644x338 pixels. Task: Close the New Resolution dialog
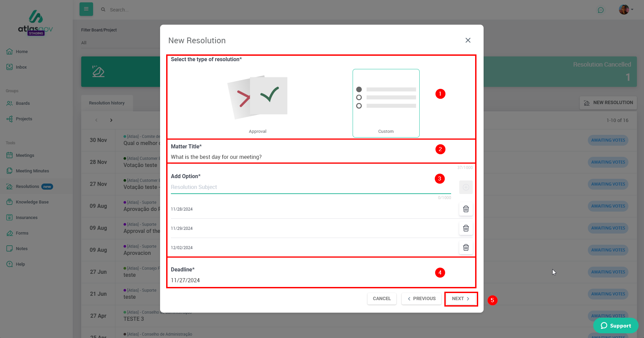pyautogui.click(x=468, y=40)
